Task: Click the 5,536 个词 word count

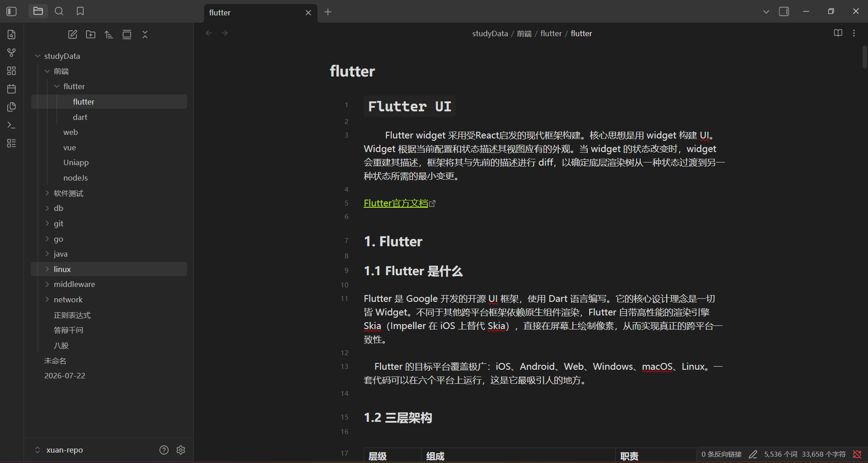Action: (x=781, y=454)
